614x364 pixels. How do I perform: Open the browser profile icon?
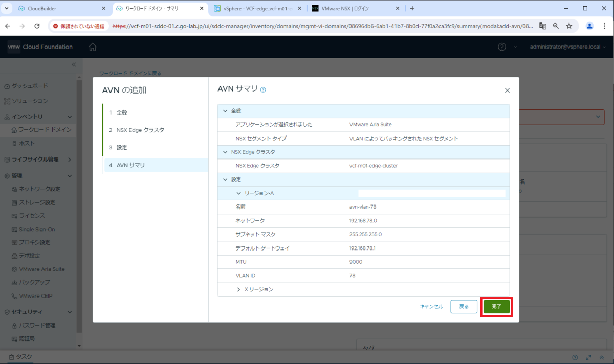[x=589, y=26]
